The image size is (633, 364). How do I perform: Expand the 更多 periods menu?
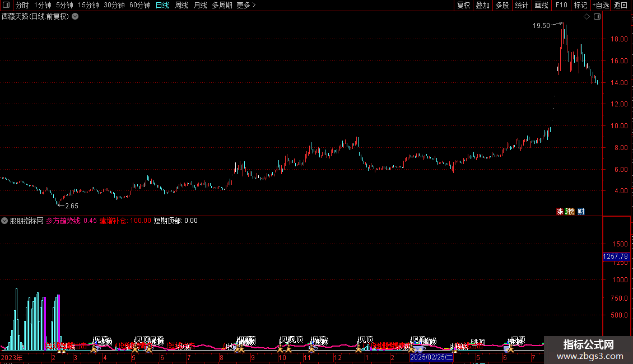click(x=246, y=5)
